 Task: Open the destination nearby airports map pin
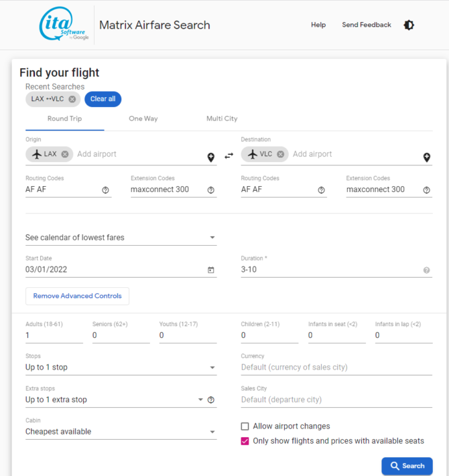click(x=426, y=157)
